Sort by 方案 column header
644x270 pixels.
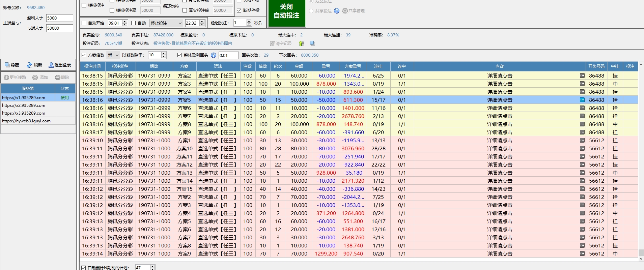click(184, 66)
